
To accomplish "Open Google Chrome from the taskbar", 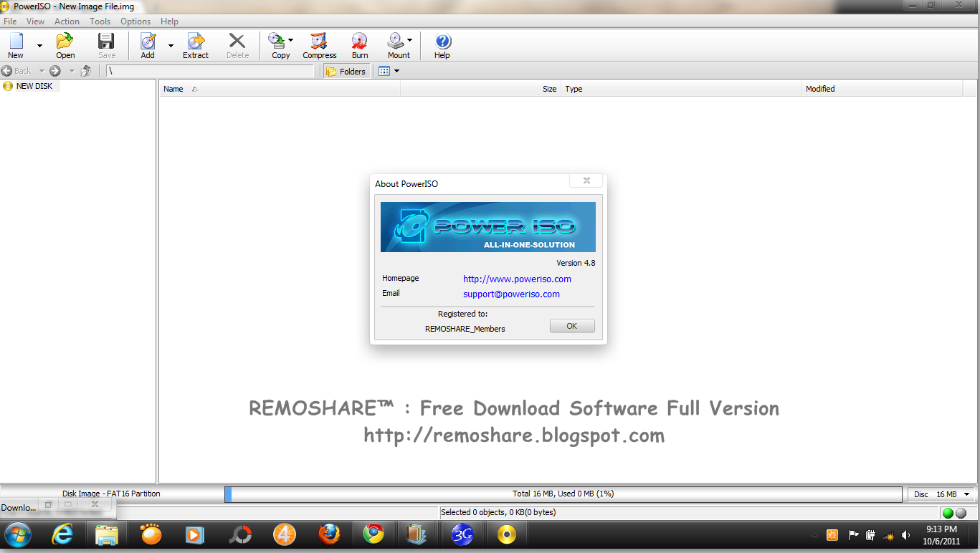I will [x=373, y=534].
